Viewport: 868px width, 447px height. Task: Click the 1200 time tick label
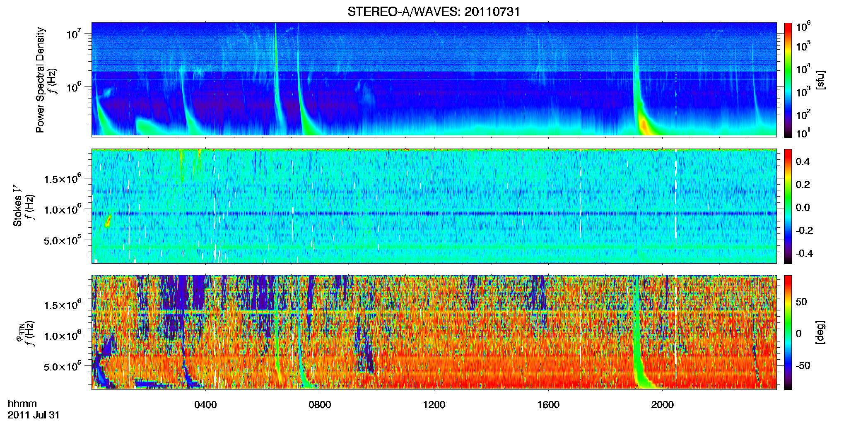pyautogui.click(x=434, y=405)
